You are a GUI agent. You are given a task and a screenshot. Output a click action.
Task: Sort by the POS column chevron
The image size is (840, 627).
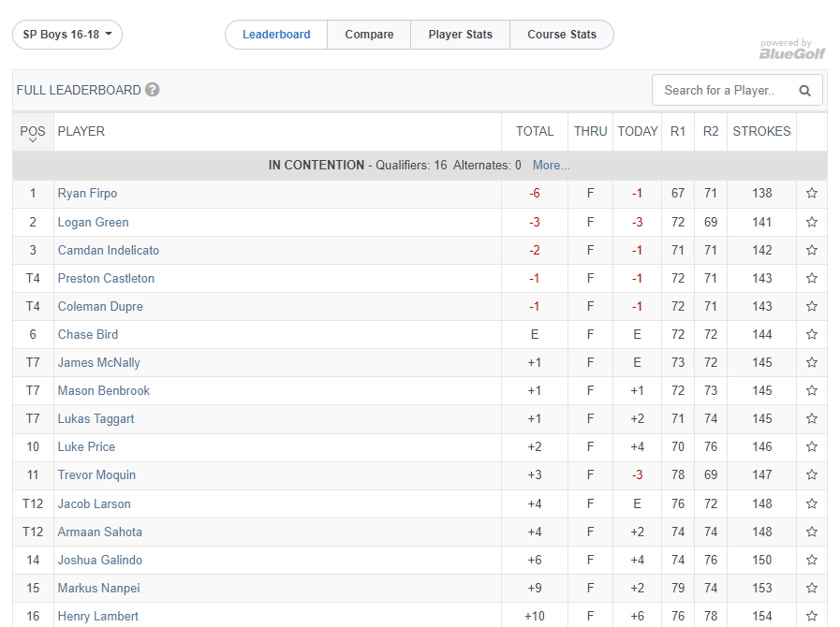click(33, 139)
